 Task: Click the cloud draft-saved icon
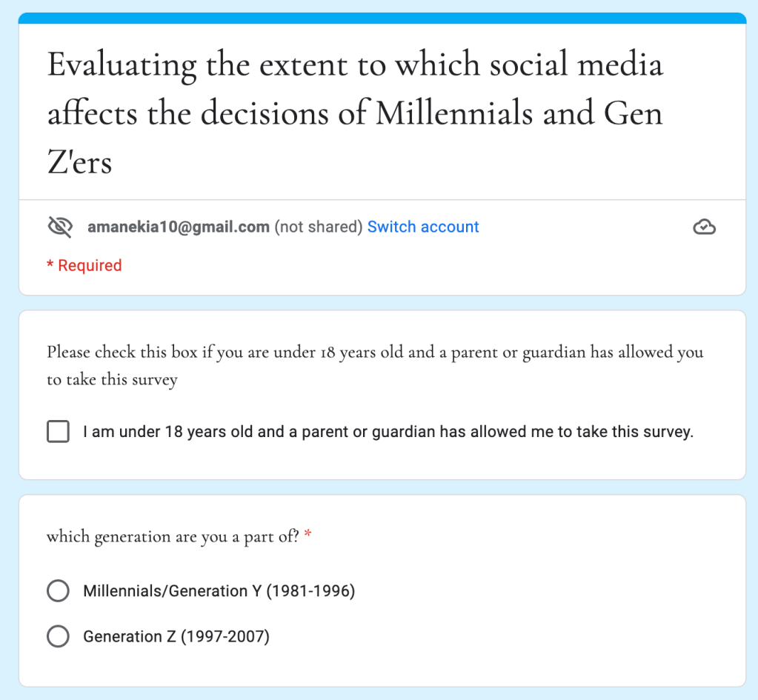click(x=704, y=227)
